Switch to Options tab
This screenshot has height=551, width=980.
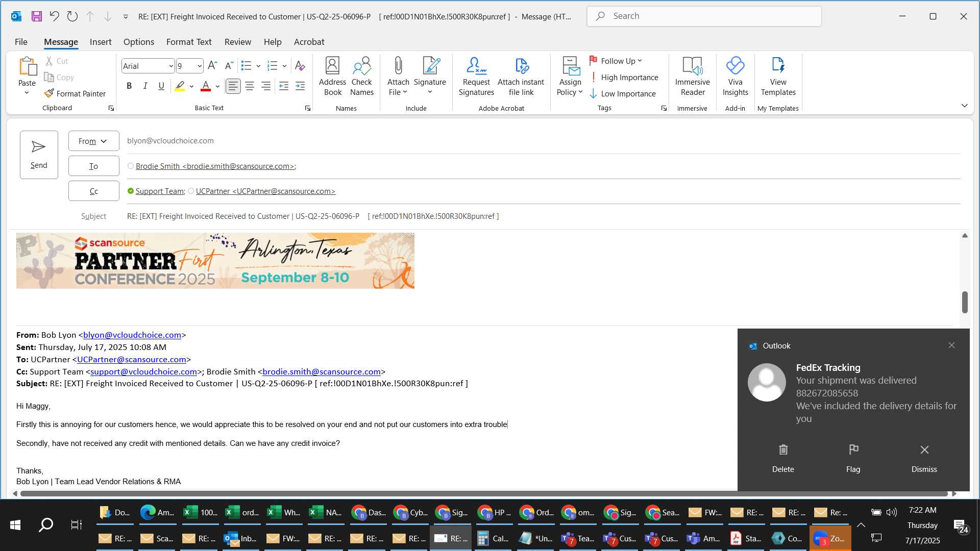click(x=138, y=42)
